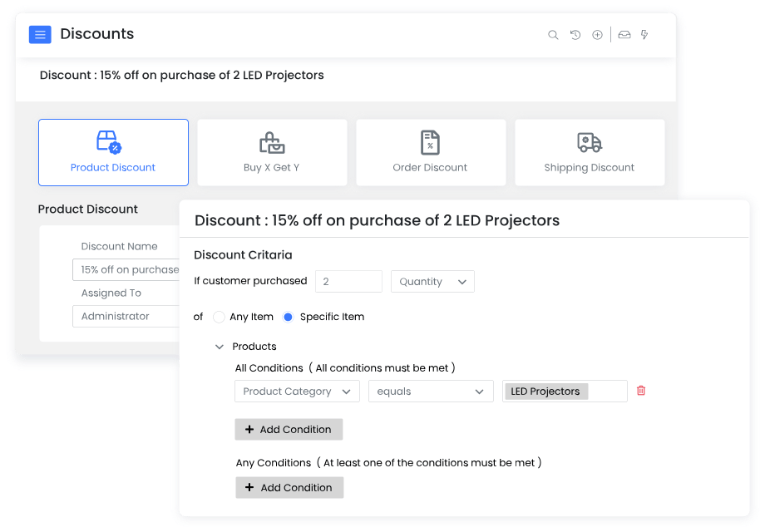Open the inbox tray icon

pos(624,35)
